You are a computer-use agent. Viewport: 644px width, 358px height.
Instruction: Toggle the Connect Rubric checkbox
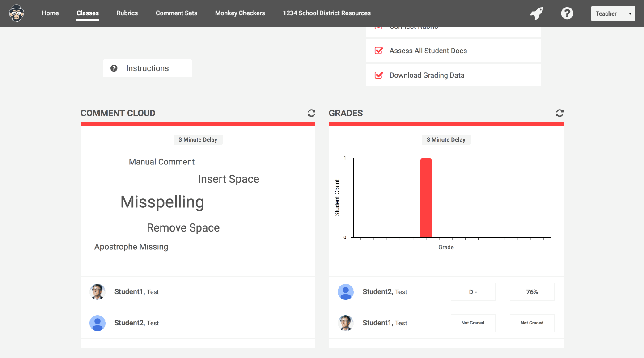tap(379, 28)
